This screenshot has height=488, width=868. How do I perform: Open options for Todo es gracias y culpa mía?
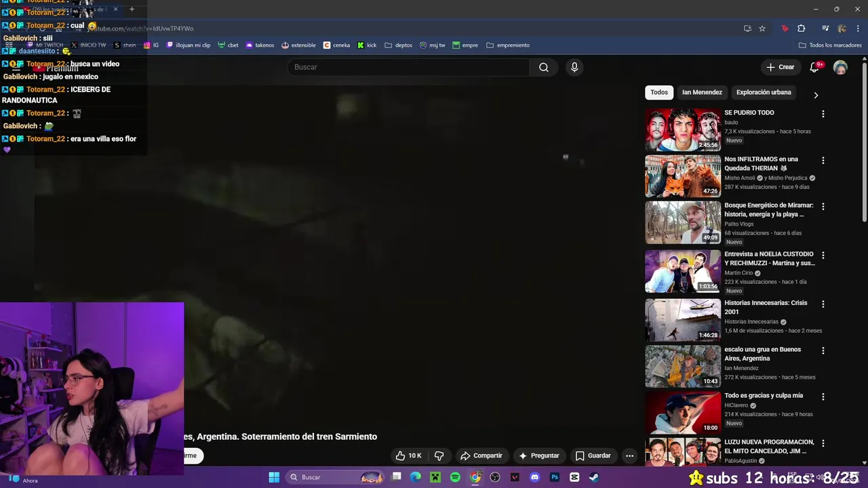click(823, 396)
